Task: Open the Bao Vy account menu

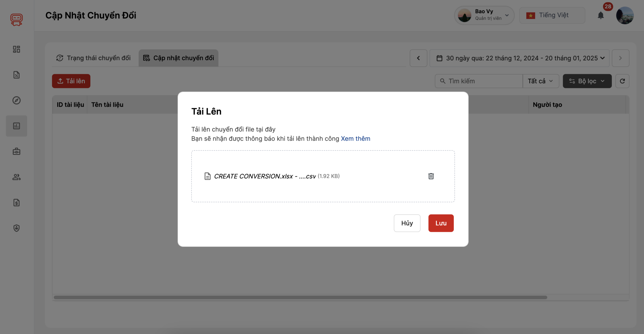Action: 484,15
